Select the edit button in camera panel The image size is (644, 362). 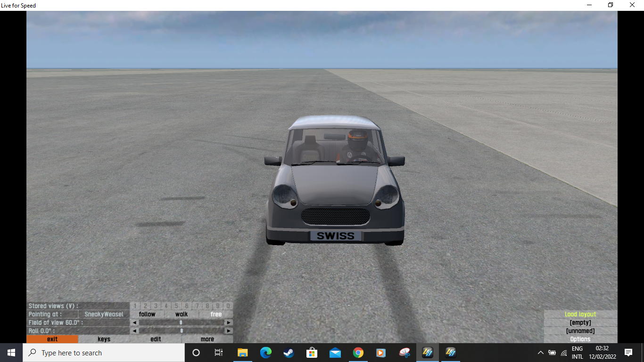(x=156, y=339)
